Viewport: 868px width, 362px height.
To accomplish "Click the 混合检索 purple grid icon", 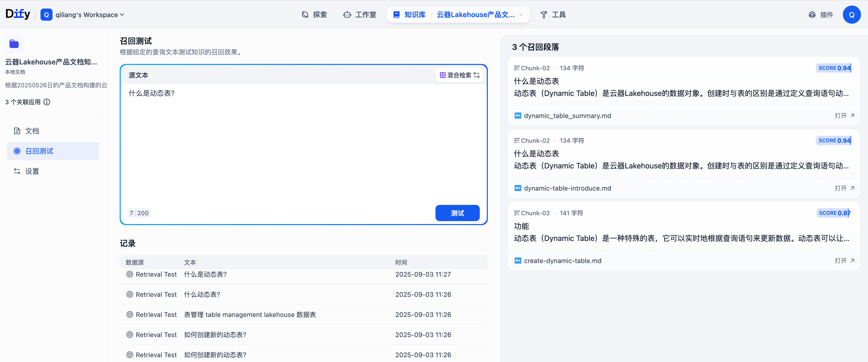I will (x=443, y=75).
